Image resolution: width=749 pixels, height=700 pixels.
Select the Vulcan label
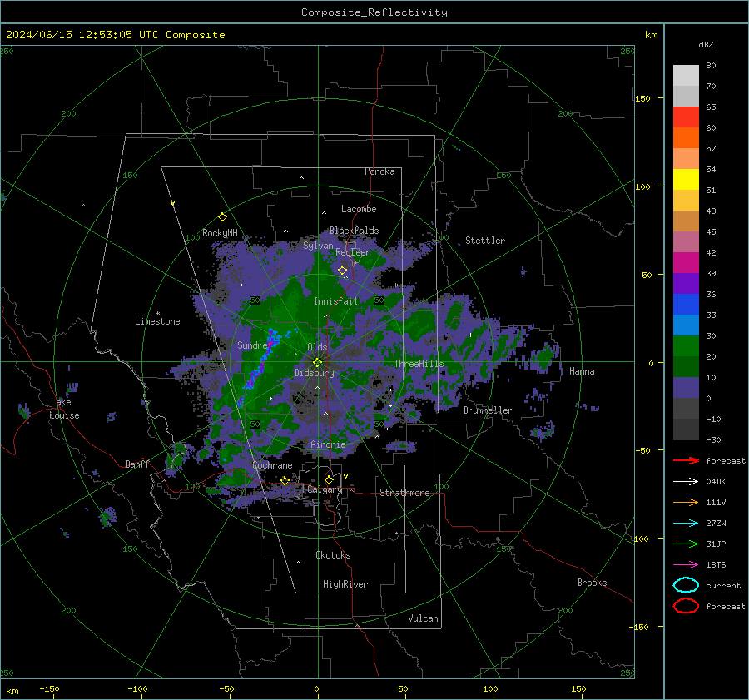click(x=423, y=618)
